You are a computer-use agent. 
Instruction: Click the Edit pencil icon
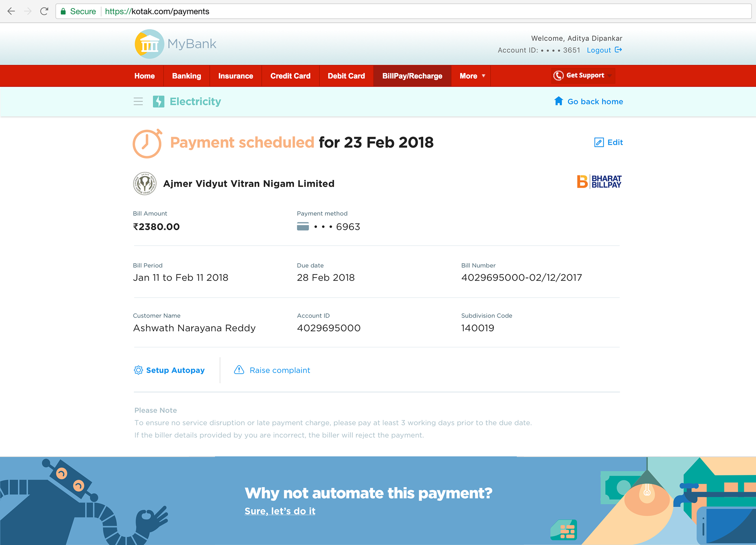tap(599, 142)
